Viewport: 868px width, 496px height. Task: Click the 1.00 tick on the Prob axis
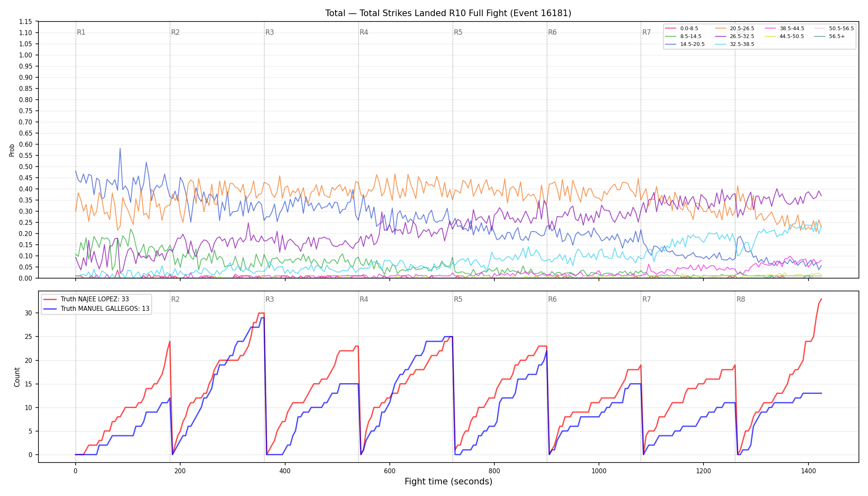[26, 55]
